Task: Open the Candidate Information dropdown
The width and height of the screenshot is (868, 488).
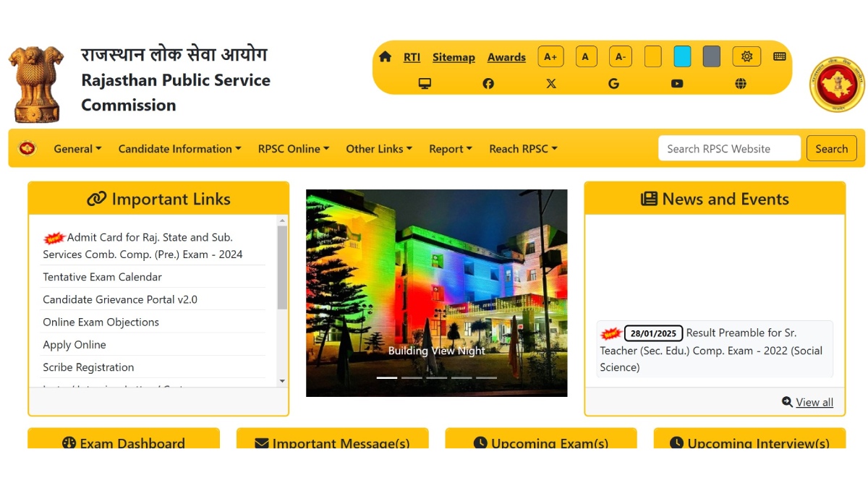Action: [179, 149]
